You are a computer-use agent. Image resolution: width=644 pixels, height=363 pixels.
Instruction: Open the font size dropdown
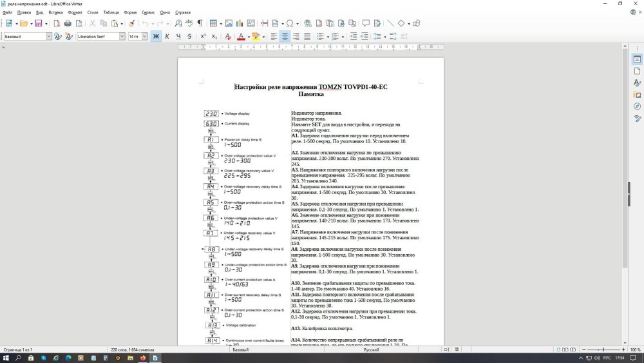144,37
